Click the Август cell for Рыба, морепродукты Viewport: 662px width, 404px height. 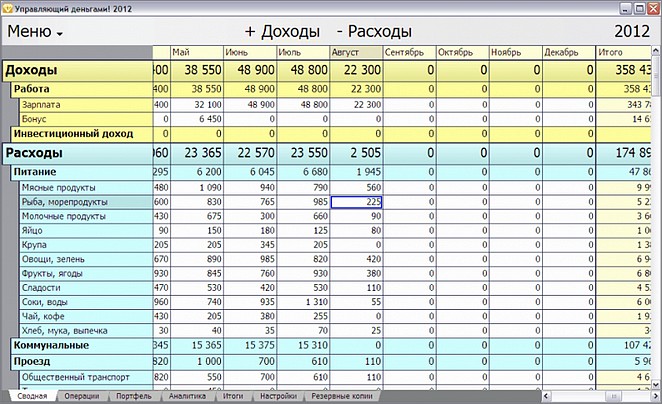356,202
